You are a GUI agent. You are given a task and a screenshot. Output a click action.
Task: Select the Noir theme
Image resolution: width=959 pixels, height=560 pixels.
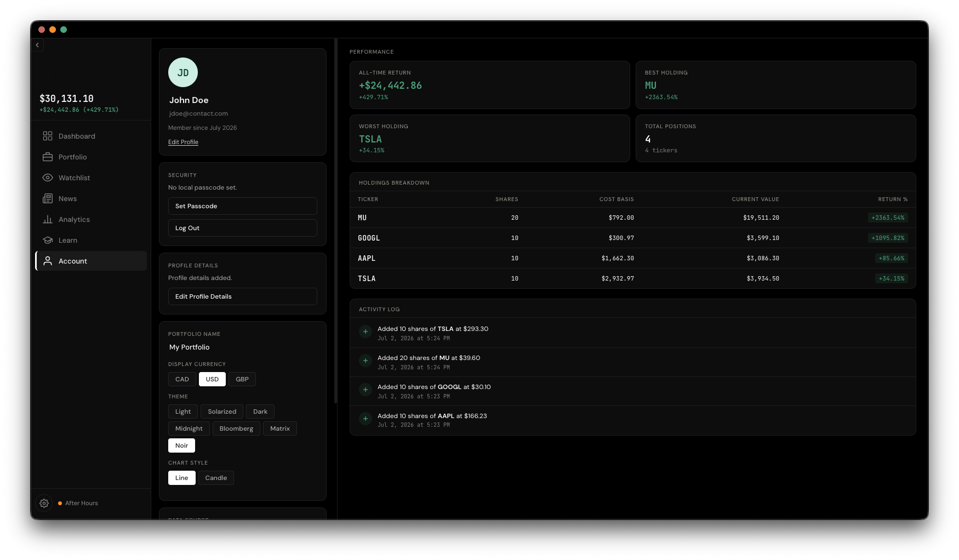pos(181,445)
